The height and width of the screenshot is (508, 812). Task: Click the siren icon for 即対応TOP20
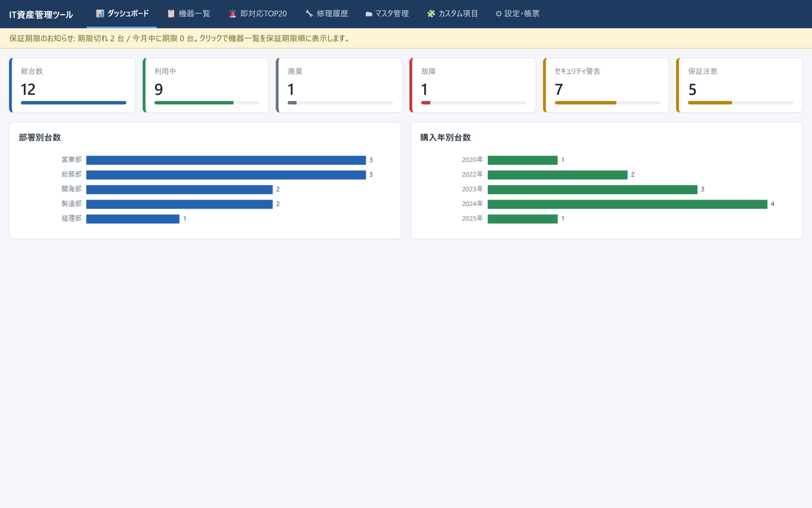232,14
